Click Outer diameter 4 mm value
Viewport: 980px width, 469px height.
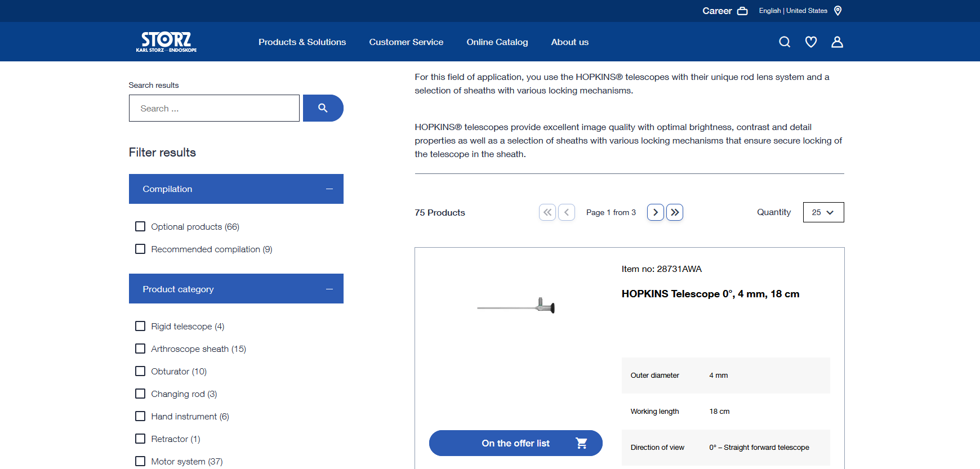tap(719, 376)
